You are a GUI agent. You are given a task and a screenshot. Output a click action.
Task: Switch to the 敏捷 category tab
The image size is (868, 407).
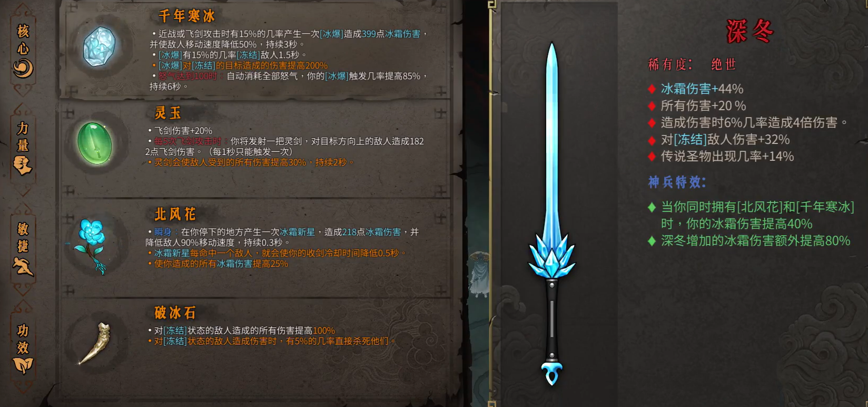click(23, 249)
